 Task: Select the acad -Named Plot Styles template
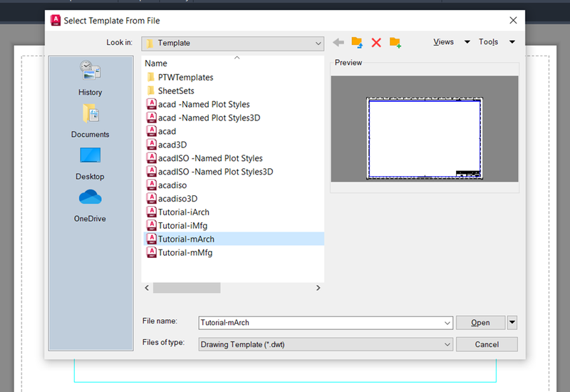pyautogui.click(x=198, y=104)
